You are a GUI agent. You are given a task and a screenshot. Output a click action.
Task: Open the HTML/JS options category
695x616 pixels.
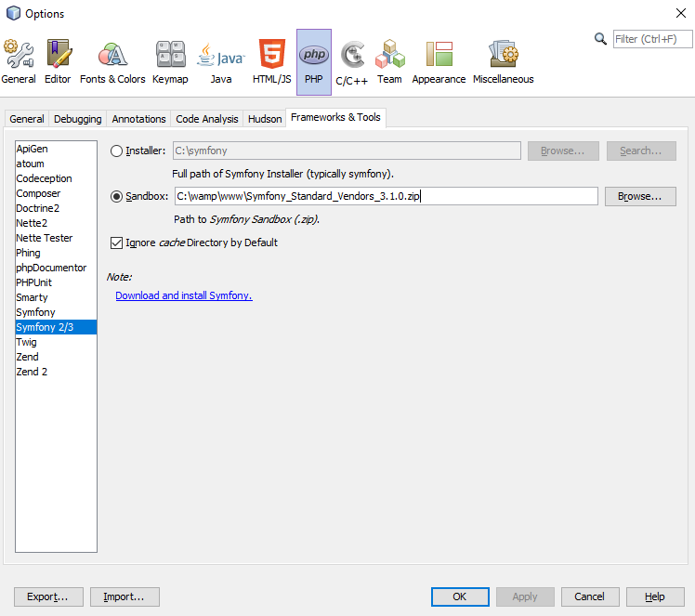click(271, 62)
